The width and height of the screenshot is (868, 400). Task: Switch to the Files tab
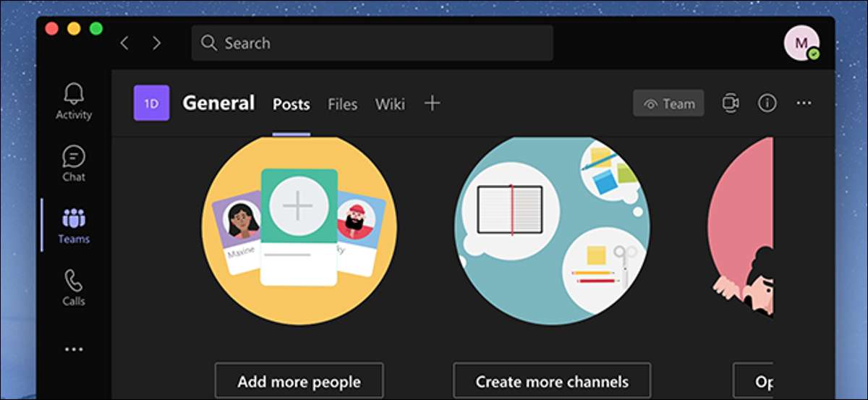[342, 104]
